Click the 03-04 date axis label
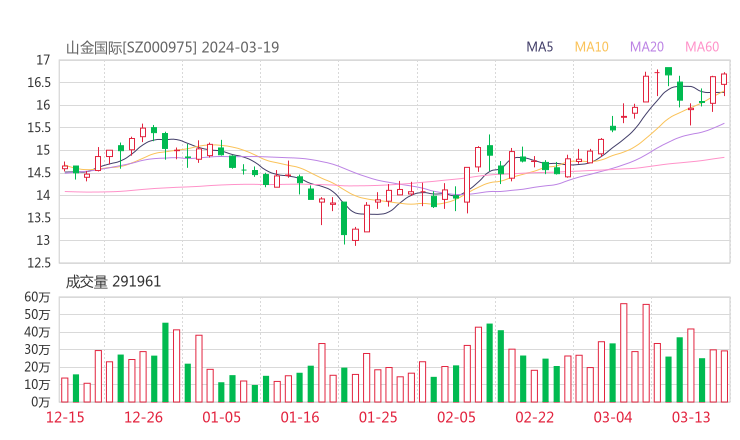The width and height of the screenshot is (740, 440). coord(613,417)
